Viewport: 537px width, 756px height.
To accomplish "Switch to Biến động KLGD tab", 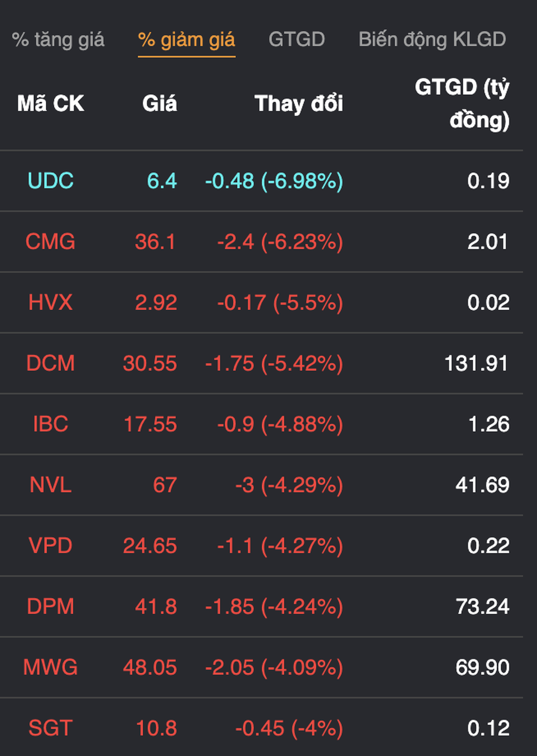I will pyautogui.click(x=432, y=40).
